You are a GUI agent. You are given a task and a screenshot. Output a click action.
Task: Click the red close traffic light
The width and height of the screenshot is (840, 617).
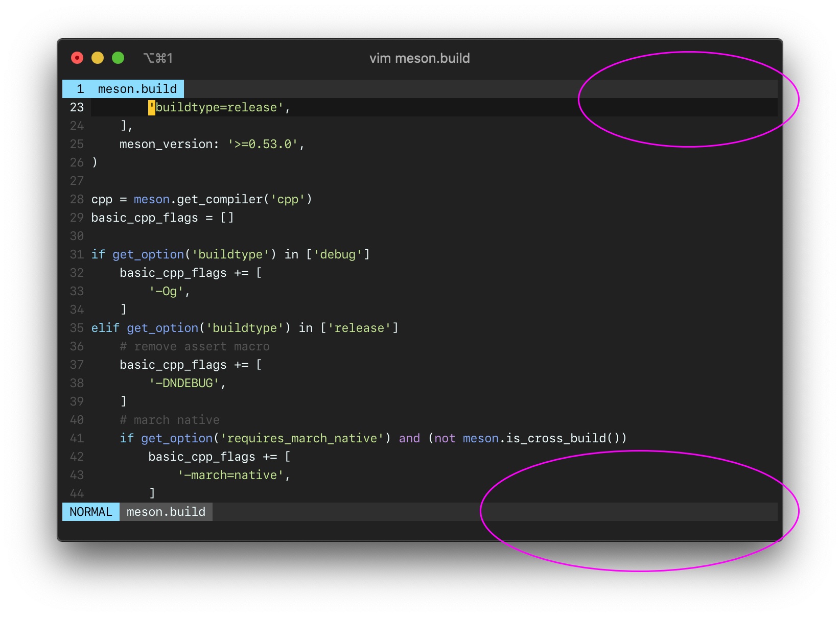[x=76, y=58]
